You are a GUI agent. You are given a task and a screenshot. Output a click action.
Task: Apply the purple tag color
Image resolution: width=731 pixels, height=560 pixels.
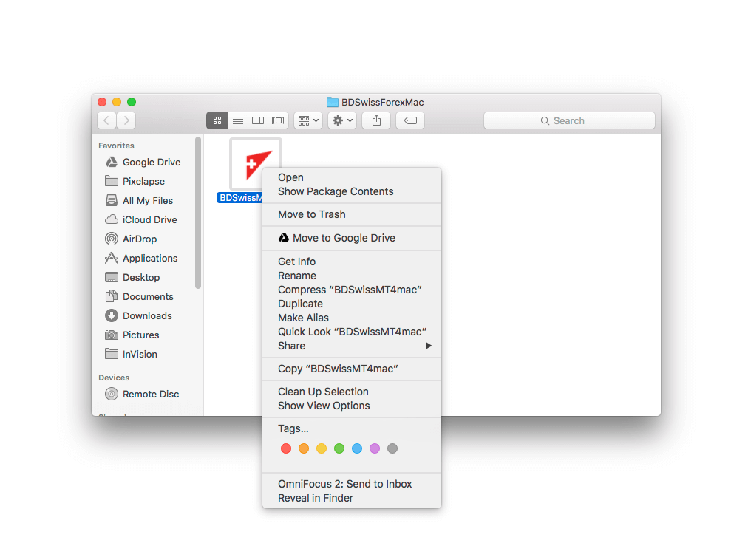[374, 448]
